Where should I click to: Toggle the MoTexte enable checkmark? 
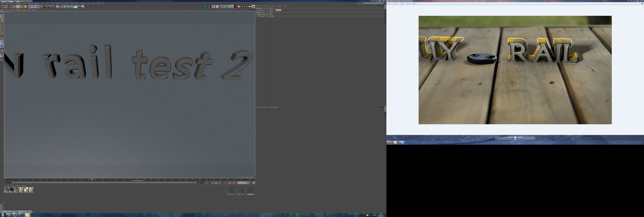(x=273, y=10)
